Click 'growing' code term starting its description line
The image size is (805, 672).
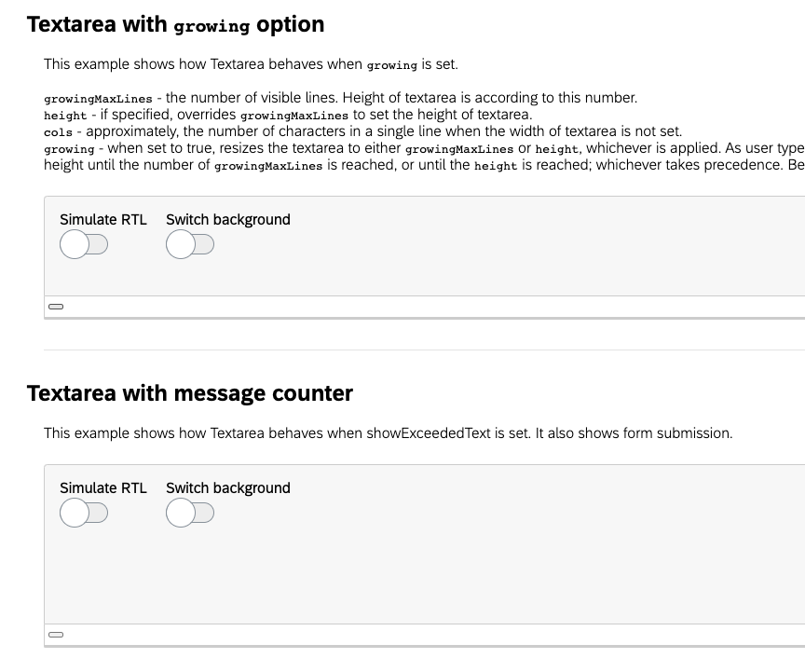pos(69,149)
